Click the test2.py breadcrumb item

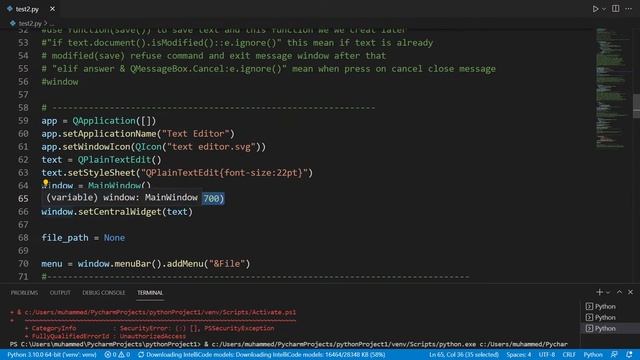tap(30, 23)
